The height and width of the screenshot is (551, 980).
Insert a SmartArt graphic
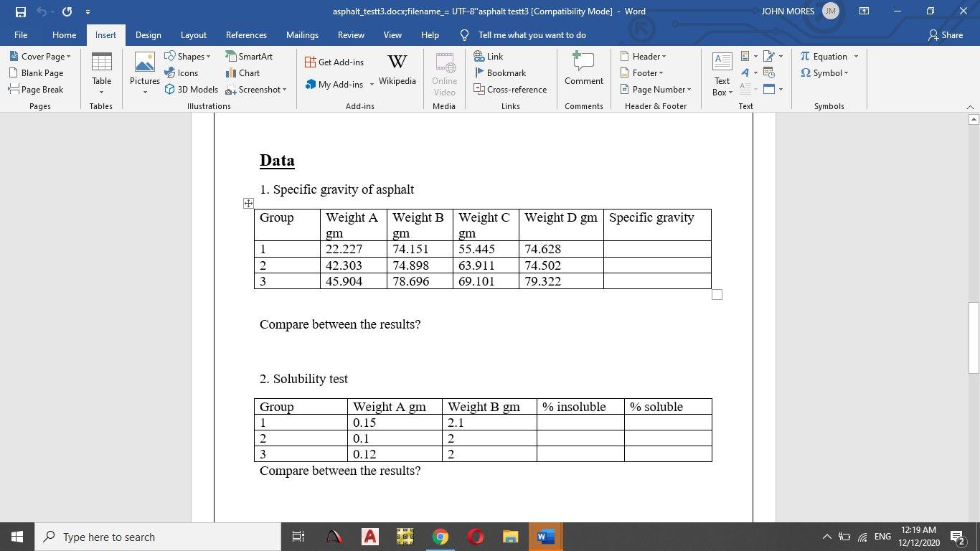(249, 56)
